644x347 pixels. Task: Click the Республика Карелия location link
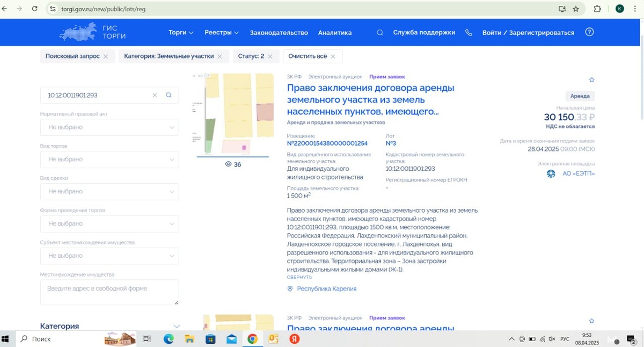point(326,289)
